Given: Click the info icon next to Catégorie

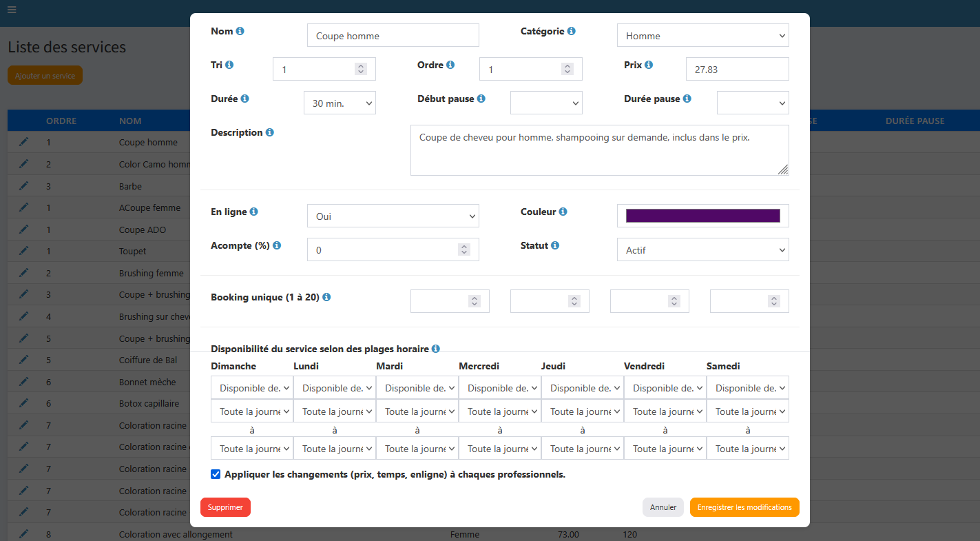Looking at the screenshot, I should point(572,31).
